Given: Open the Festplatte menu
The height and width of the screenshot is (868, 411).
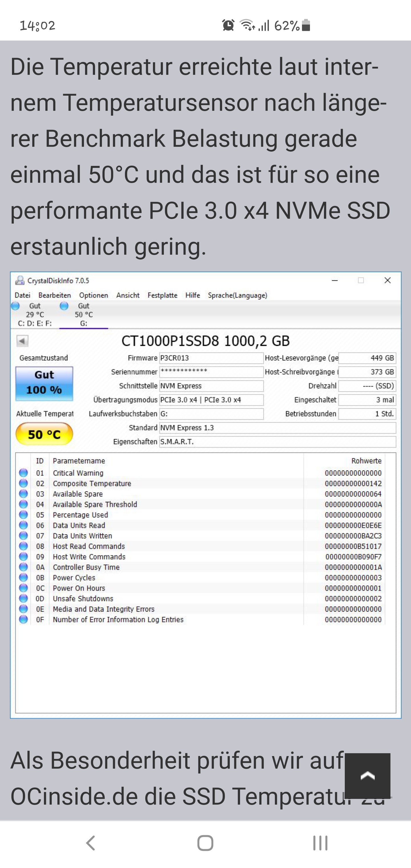Looking at the screenshot, I should click(162, 295).
